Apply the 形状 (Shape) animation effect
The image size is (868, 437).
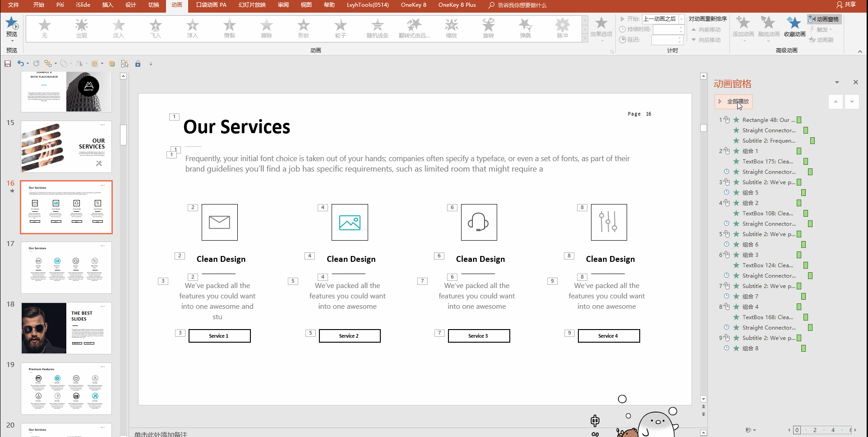click(304, 28)
